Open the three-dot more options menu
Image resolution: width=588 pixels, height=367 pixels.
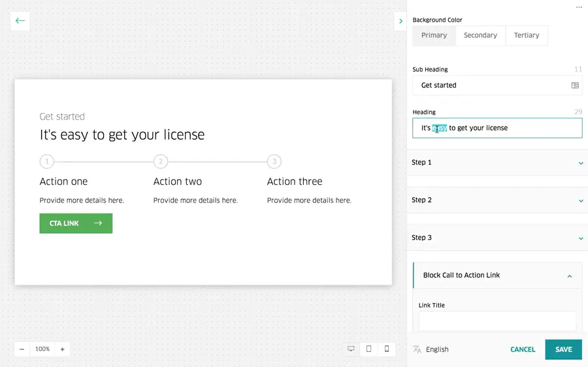click(x=579, y=7)
